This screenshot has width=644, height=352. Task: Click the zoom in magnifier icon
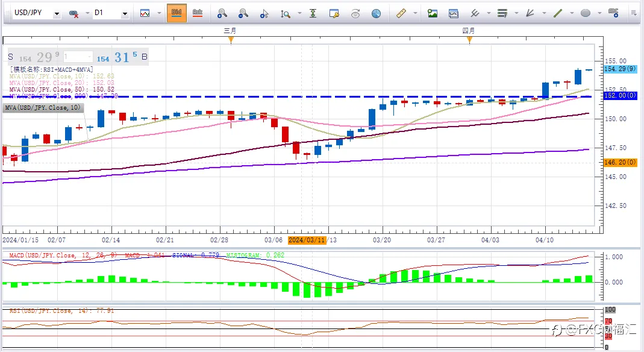(222, 13)
